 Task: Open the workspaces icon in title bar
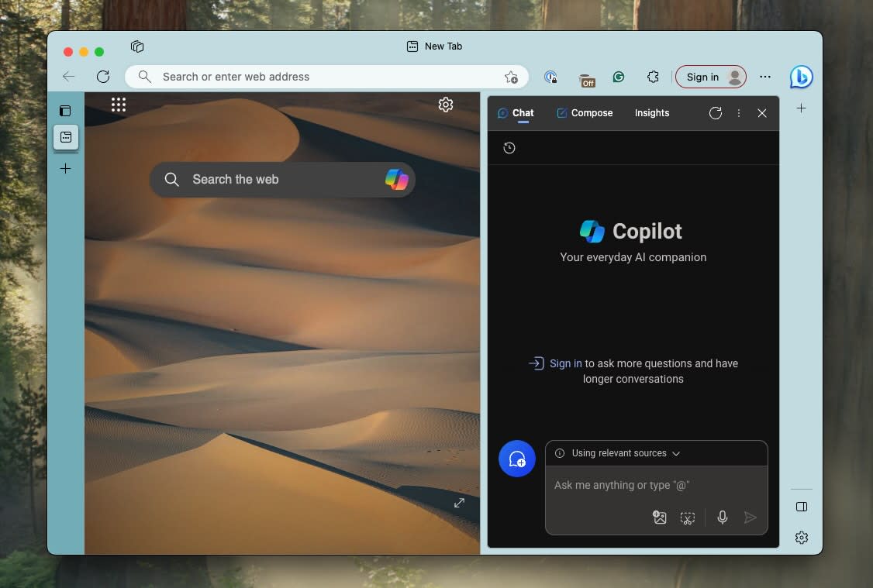[x=137, y=46]
